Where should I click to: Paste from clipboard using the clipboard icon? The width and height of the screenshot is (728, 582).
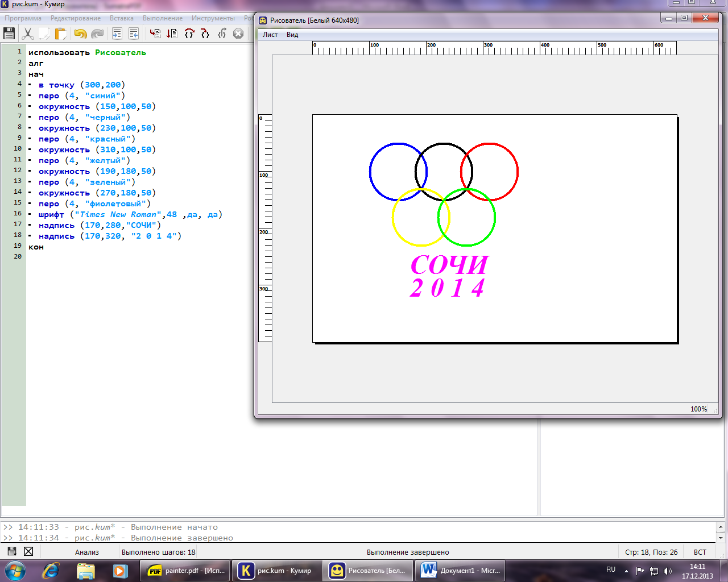tap(60, 34)
